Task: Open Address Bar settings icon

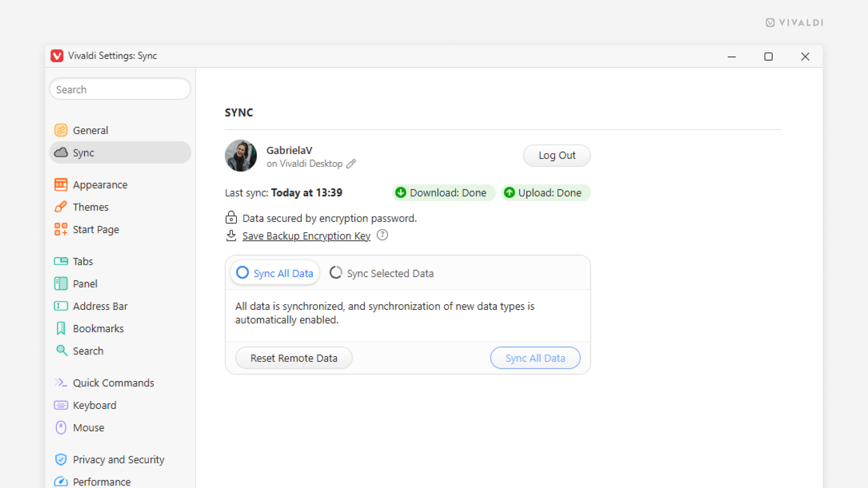Action: point(61,306)
